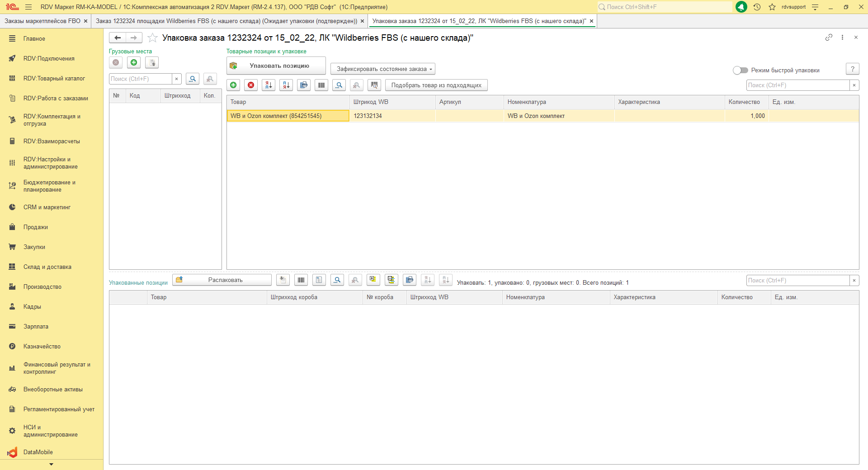The image size is (868, 470).
Task: Open the history icon in top bar
Action: pyautogui.click(x=757, y=7)
